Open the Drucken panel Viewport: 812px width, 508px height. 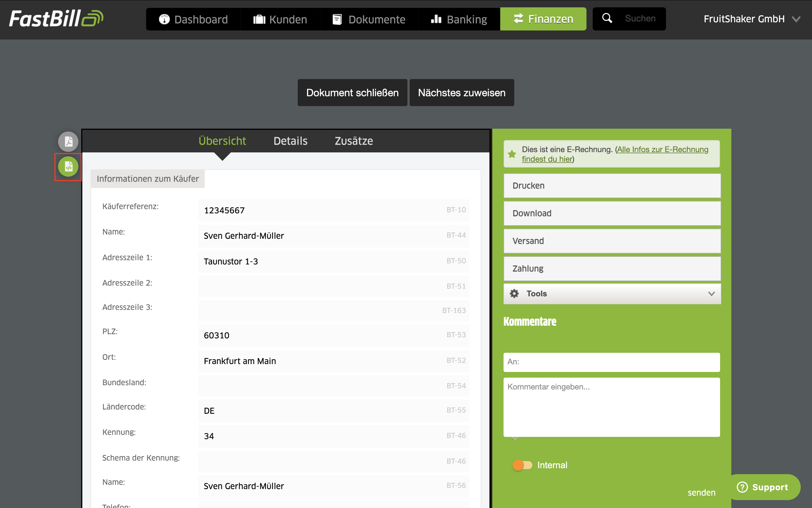(612, 185)
